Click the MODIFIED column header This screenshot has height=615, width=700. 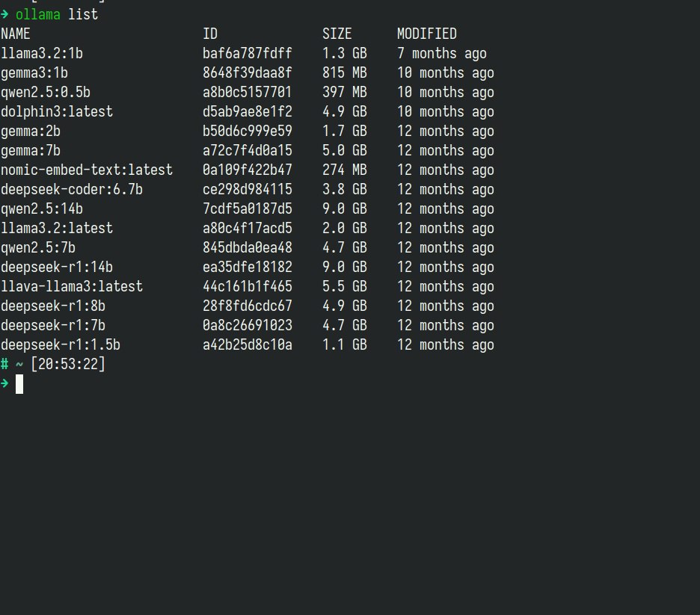(x=426, y=34)
